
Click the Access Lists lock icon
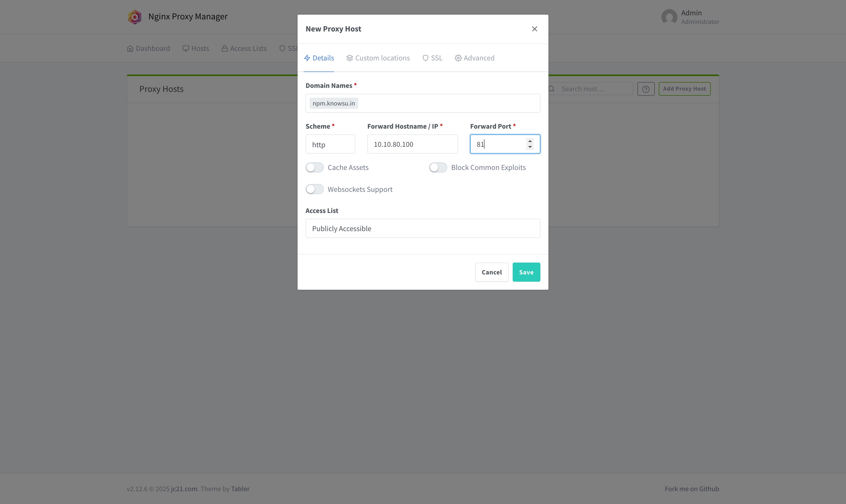click(225, 49)
